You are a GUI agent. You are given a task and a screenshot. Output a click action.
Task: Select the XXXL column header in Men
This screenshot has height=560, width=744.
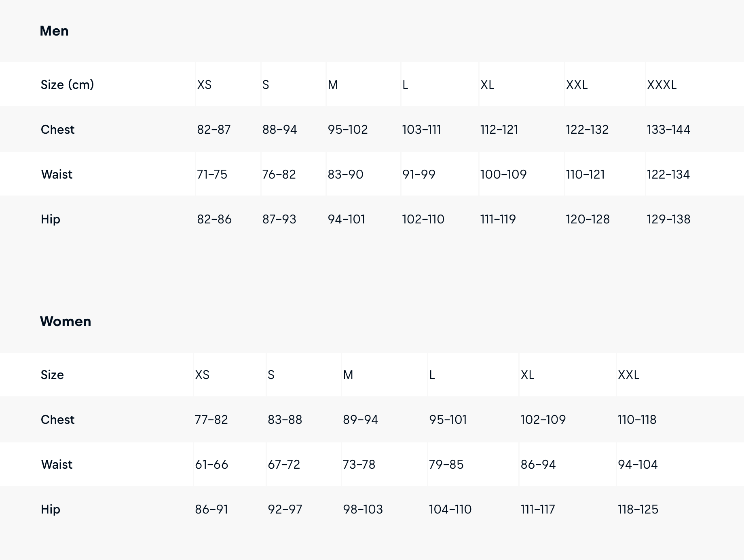662,85
